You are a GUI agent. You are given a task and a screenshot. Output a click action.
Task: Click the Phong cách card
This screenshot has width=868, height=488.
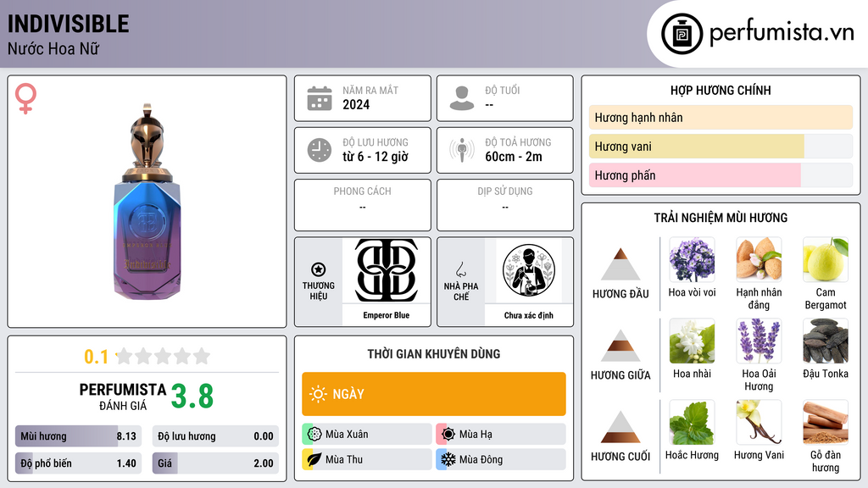[x=363, y=205]
